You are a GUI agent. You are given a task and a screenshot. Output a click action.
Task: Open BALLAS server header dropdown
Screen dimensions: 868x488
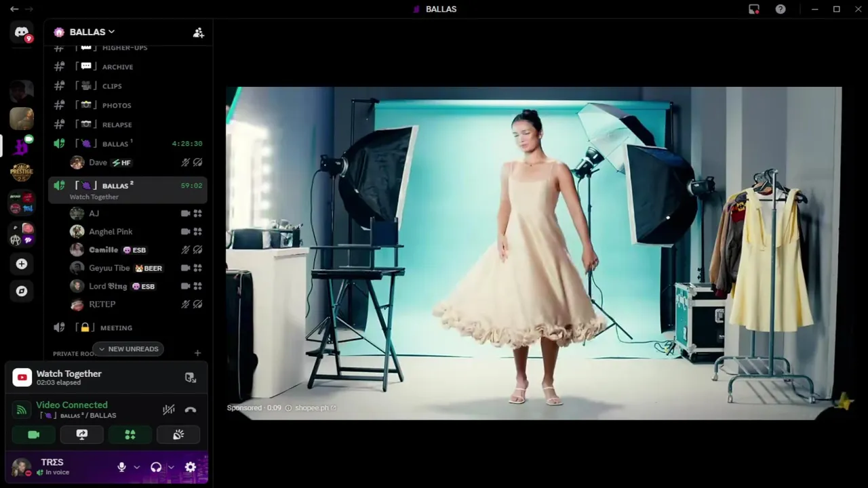[x=92, y=32]
